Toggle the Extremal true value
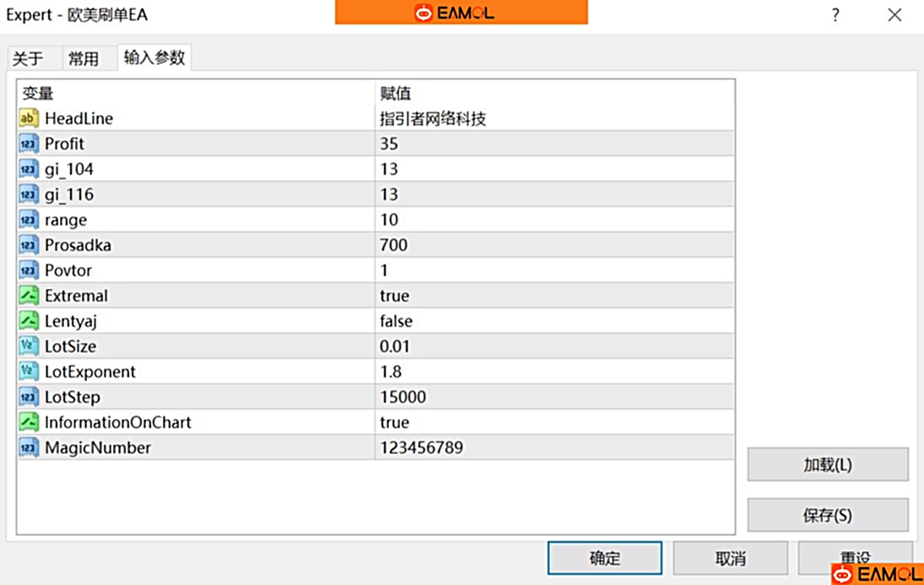Viewport: 924px width, 585px height. [394, 296]
